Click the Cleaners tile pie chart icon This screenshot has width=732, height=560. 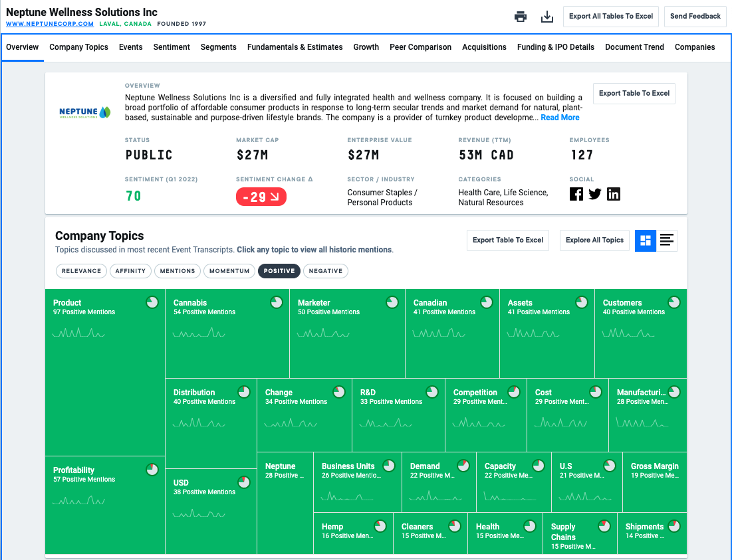coord(455,526)
